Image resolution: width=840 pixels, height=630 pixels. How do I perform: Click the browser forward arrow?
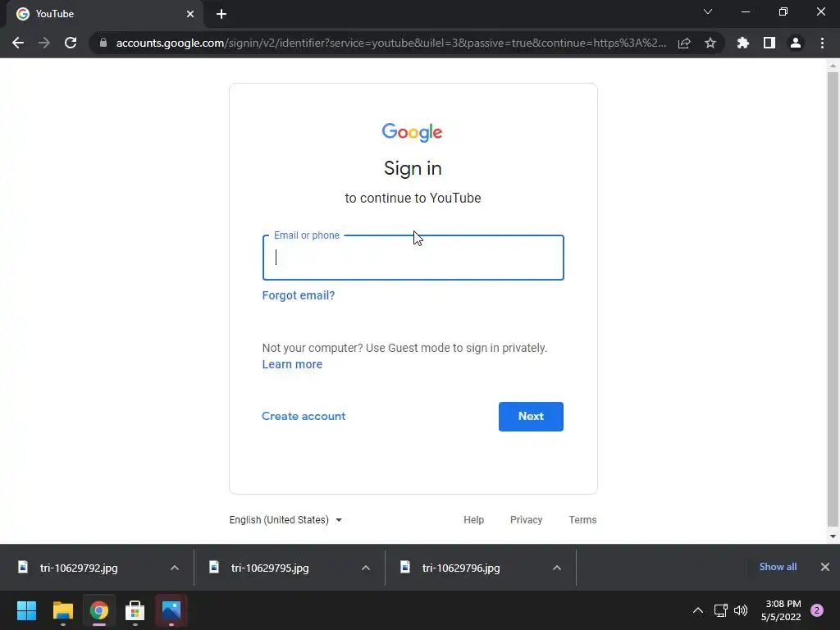(x=44, y=43)
